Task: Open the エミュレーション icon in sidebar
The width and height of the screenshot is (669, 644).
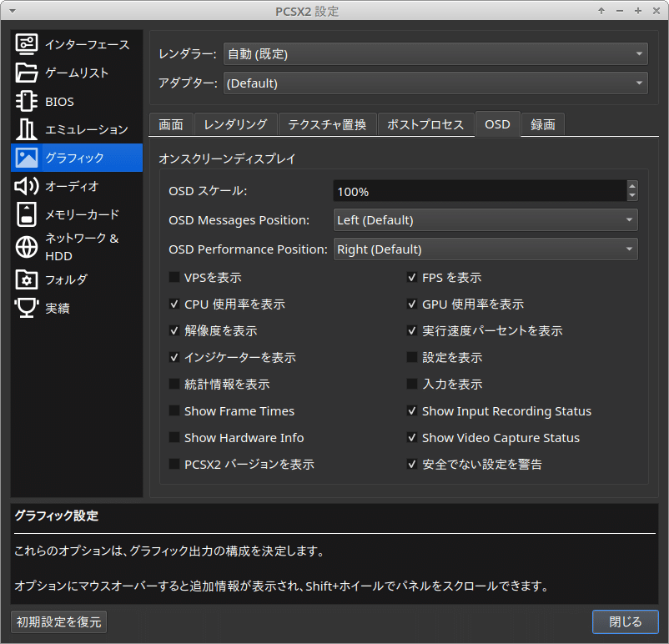Action: click(x=27, y=129)
